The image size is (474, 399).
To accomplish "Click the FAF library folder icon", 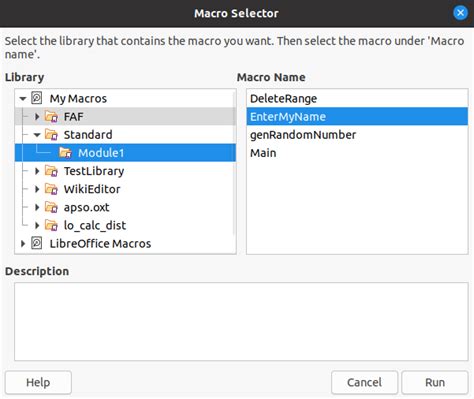I will click(51, 117).
